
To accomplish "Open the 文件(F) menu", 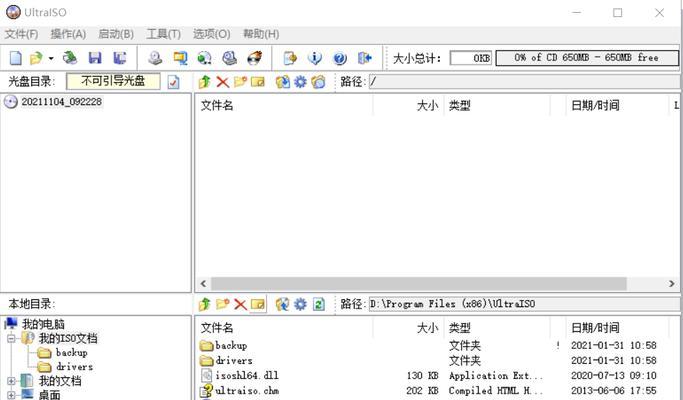I will point(21,34).
